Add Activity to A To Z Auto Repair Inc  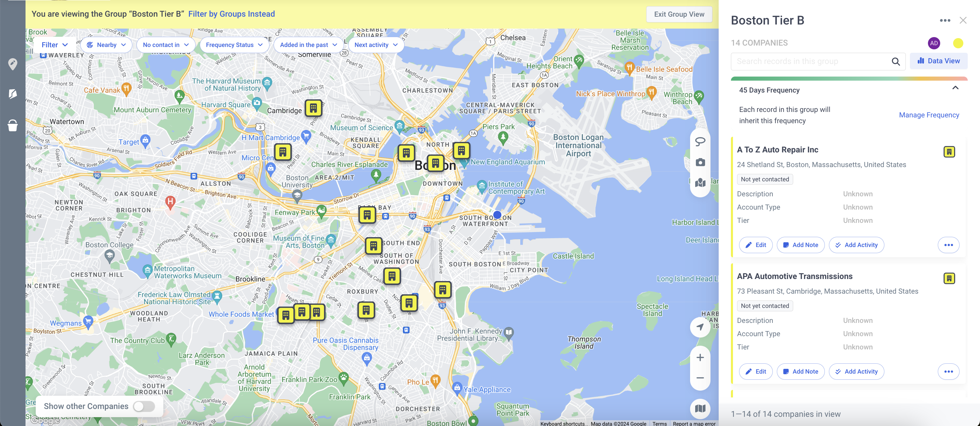pos(856,245)
